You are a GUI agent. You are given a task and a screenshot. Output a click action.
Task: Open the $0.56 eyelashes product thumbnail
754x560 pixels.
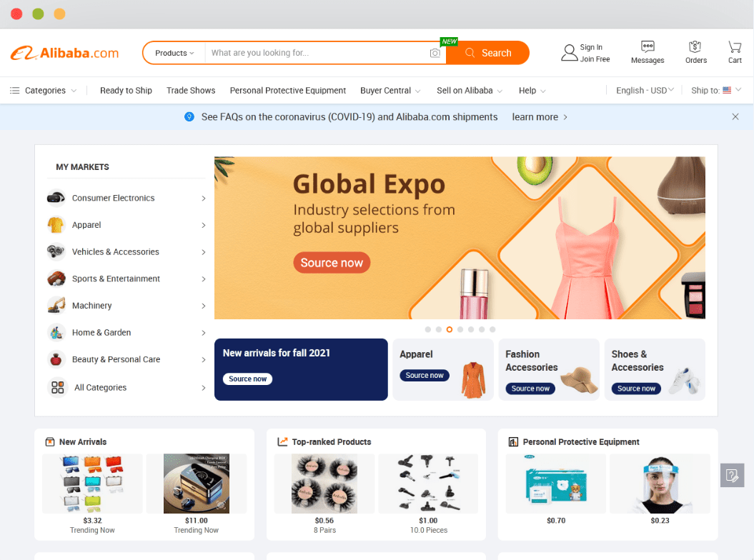tap(324, 484)
